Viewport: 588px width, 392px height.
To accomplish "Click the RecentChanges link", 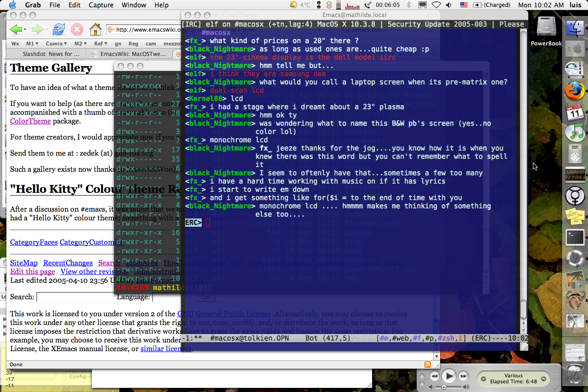I will 68,263.
